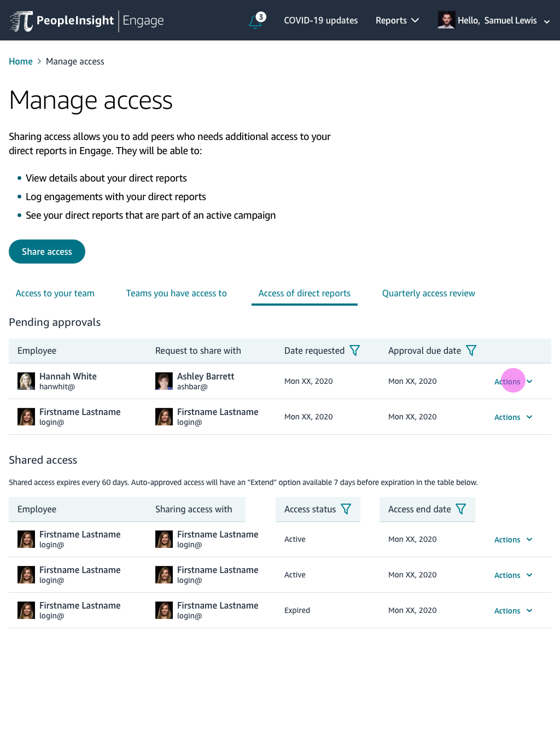Switch to Quarterly access review tab
Image resolution: width=560 pixels, height=742 pixels.
coord(429,294)
